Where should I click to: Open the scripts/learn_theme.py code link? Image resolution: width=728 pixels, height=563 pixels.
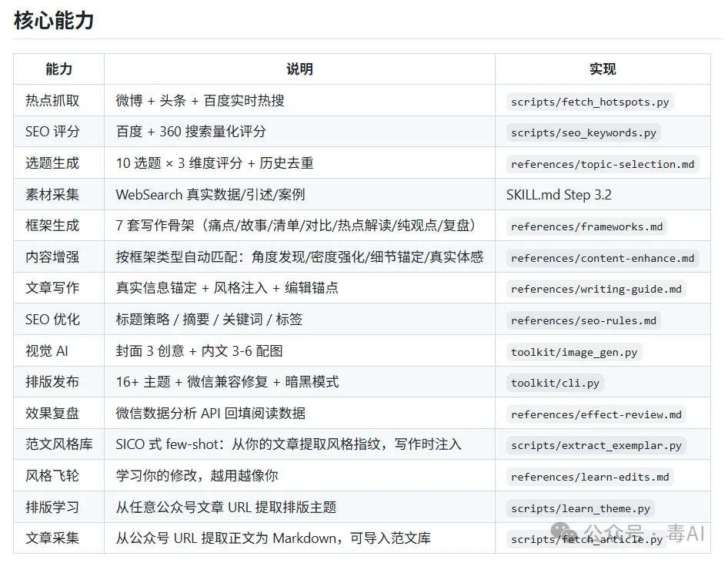coord(579,508)
